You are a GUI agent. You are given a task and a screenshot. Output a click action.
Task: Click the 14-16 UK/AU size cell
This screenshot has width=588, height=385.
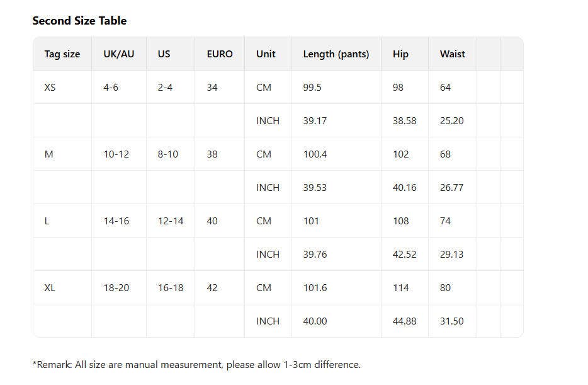pyautogui.click(x=116, y=221)
